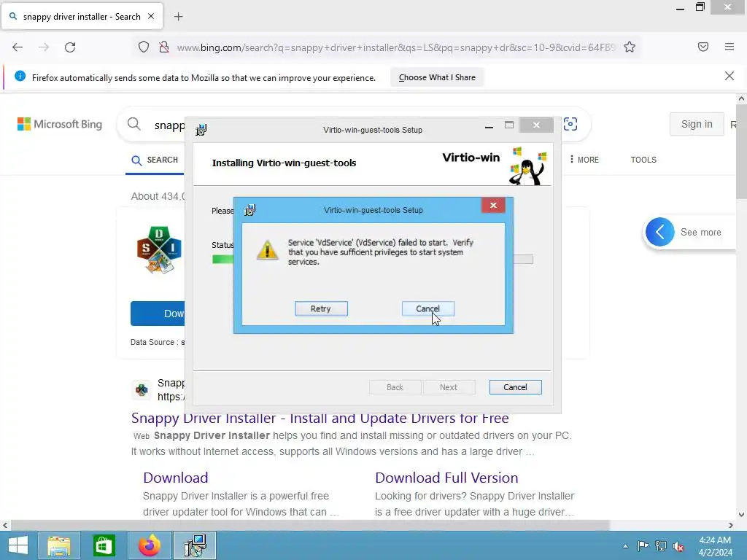The width and height of the screenshot is (747, 560).
Task: Open the Firefox hamburger menu
Action: pos(729,47)
